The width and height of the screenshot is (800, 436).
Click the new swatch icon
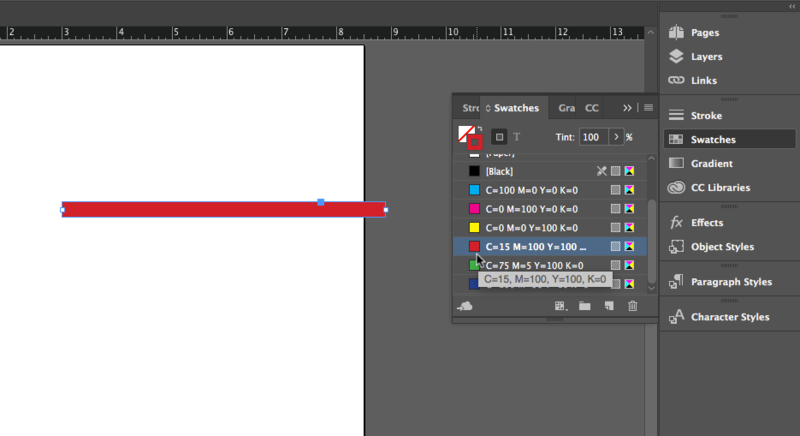pos(608,306)
